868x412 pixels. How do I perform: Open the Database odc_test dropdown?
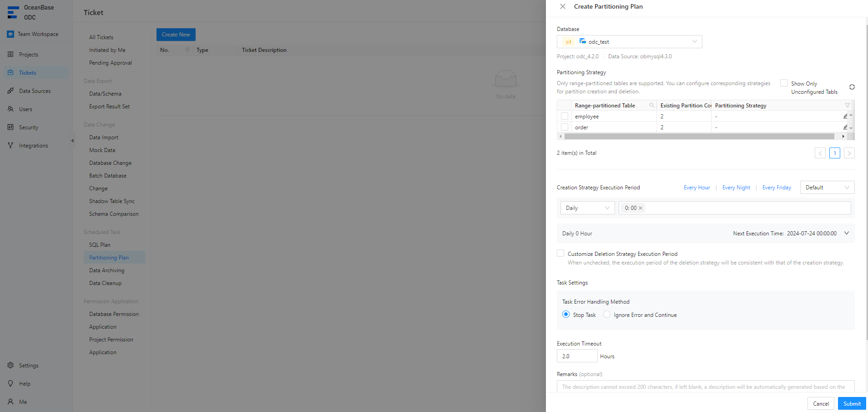click(629, 42)
